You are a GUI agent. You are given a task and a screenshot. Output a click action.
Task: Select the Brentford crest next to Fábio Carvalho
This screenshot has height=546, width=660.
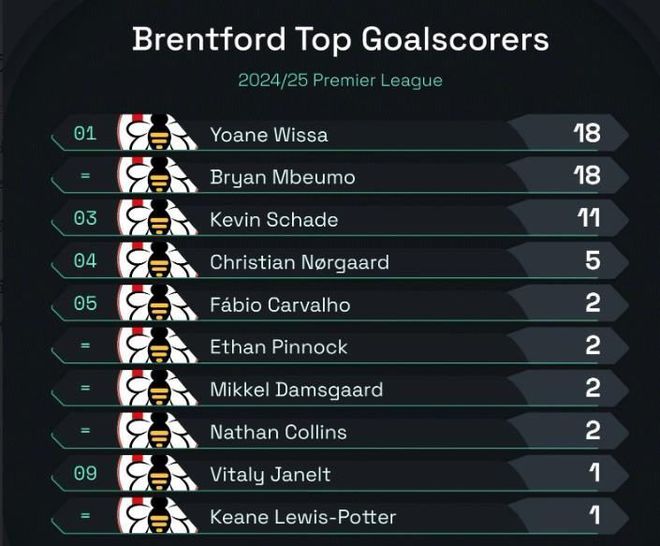point(157,304)
